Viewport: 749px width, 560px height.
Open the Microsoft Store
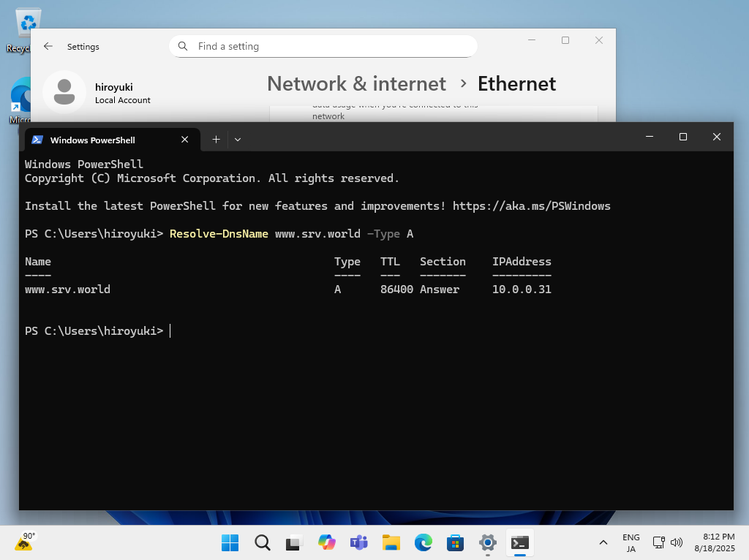coord(455,542)
